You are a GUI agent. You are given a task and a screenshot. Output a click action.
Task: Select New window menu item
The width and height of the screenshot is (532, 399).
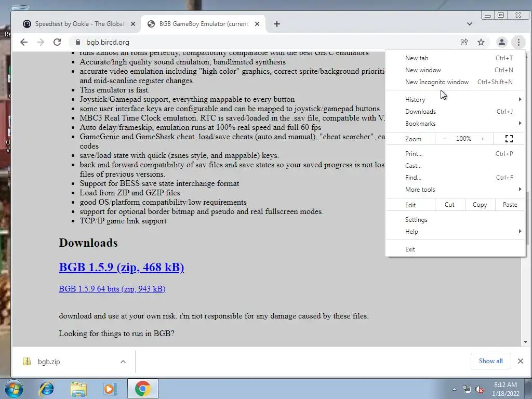coord(455,70)
